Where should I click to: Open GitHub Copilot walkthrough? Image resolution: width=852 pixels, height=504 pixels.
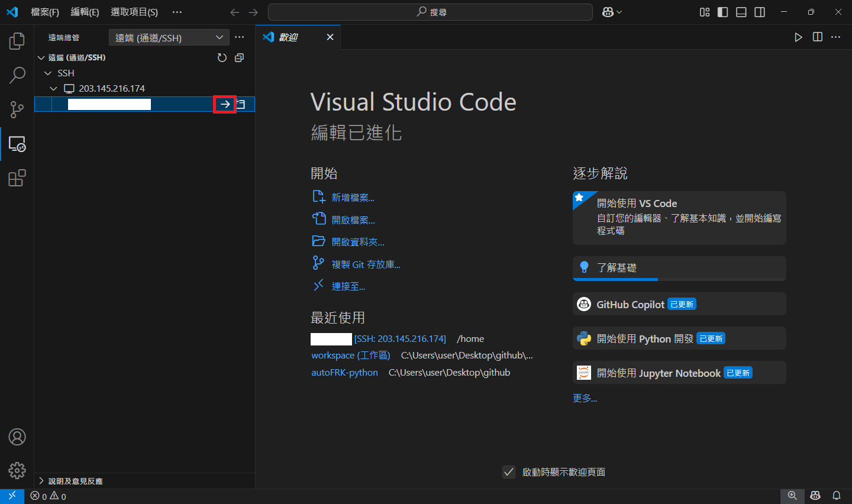tap(679, 304)
